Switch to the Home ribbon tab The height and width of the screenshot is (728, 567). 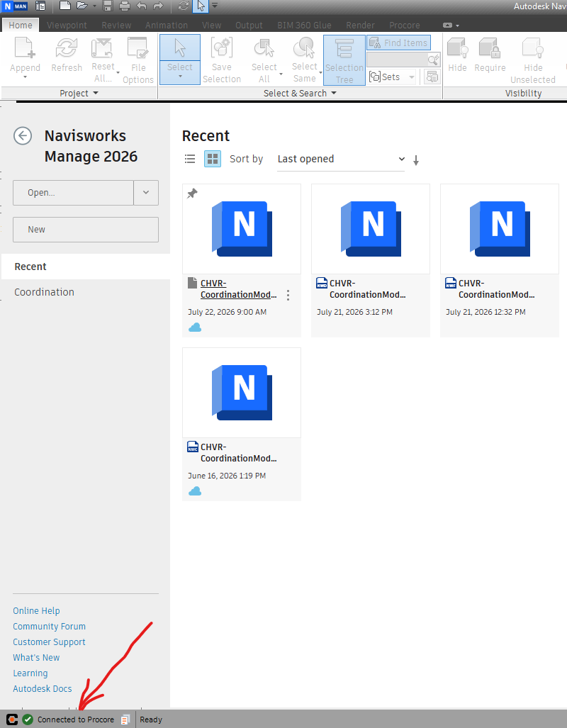tap(21, 25)
